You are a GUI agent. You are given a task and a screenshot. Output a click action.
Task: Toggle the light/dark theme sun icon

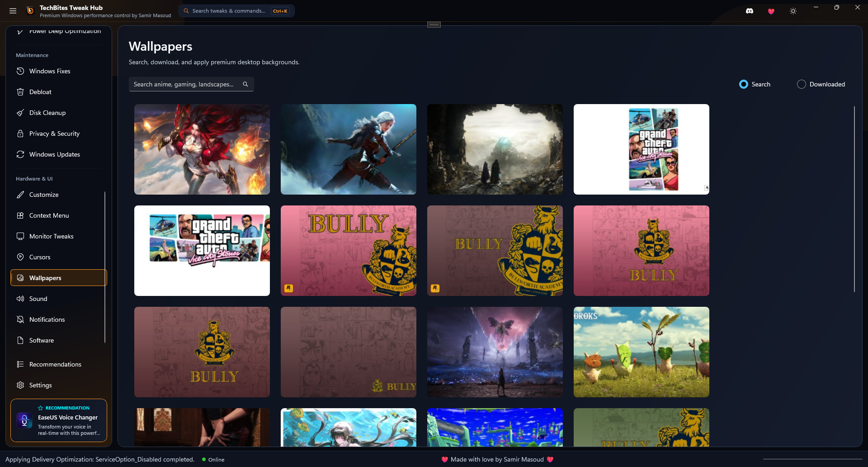click(793, 11)
